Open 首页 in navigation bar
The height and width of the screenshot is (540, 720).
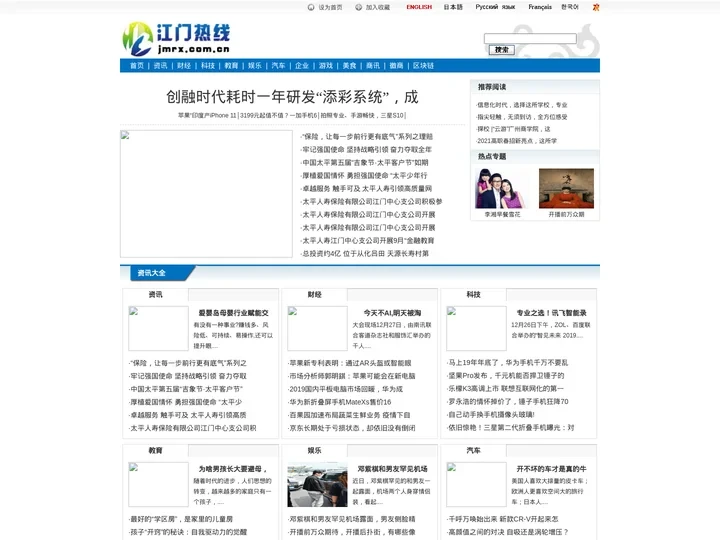[x=137, y=66]
